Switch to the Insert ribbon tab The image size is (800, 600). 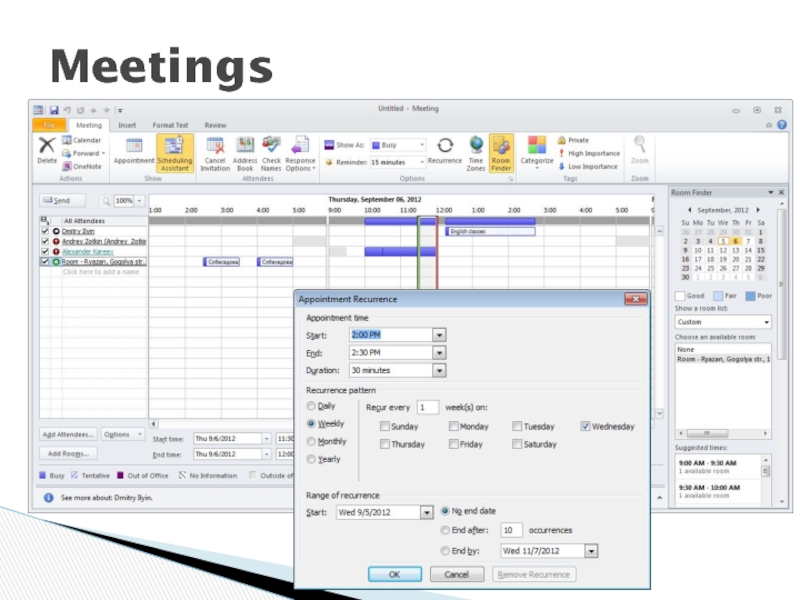point(127,125)
